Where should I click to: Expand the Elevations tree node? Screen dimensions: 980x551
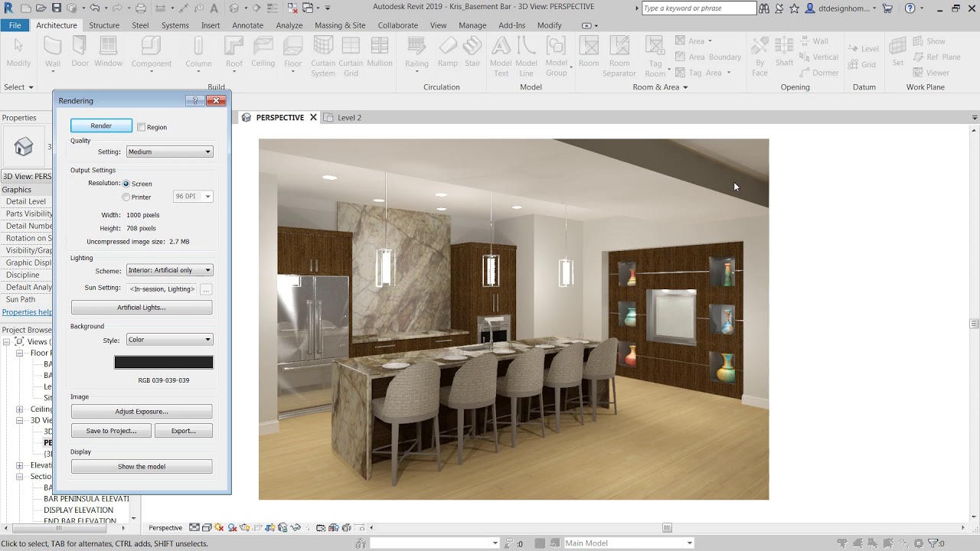point(20,465)
